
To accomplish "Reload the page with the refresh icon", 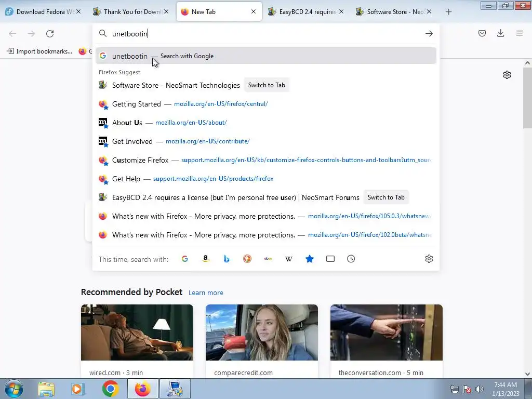I will click(x=50, y=34).
